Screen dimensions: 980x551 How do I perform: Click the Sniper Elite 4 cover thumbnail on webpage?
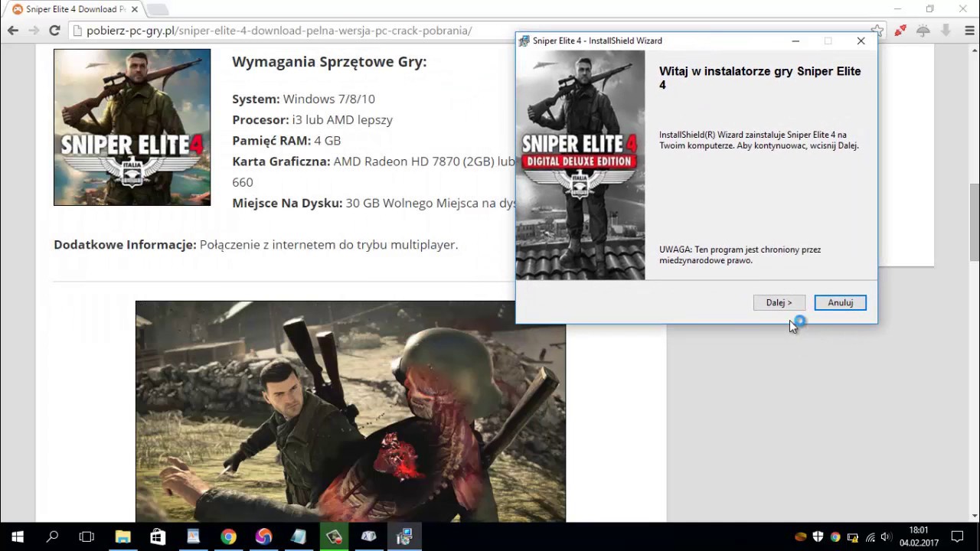132,127
